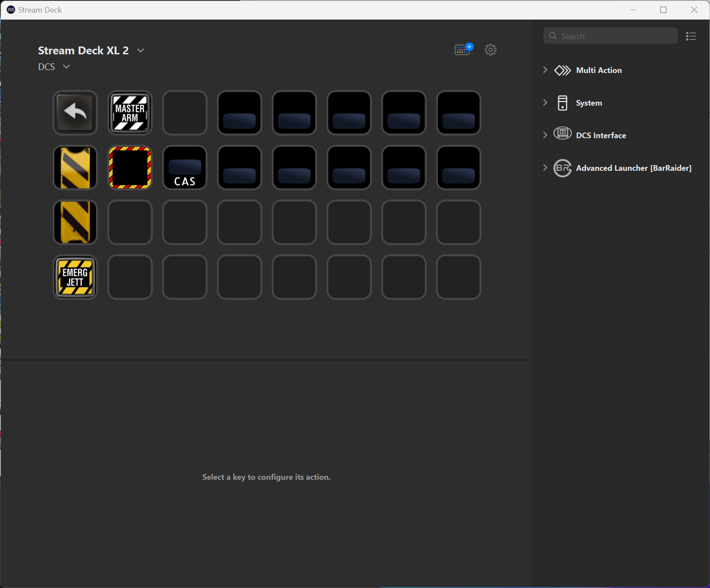Select the EMERG JETT key
Image resolution: width=710 pixels, height=588 pixels.
pyautogui.click(x=75, y=277)
